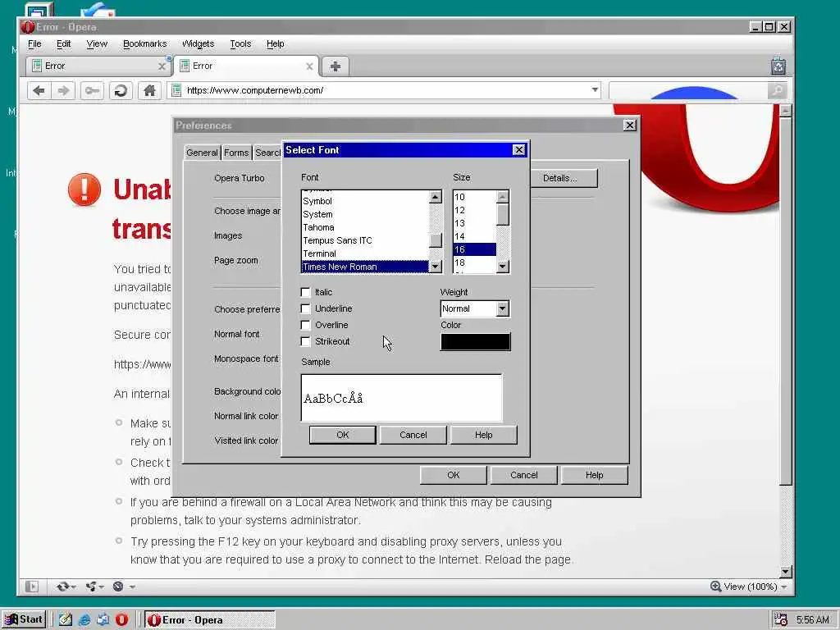Click the address field with computernewb URL
840x630 pixels.
pyautogui.click(x=386, y=90)
